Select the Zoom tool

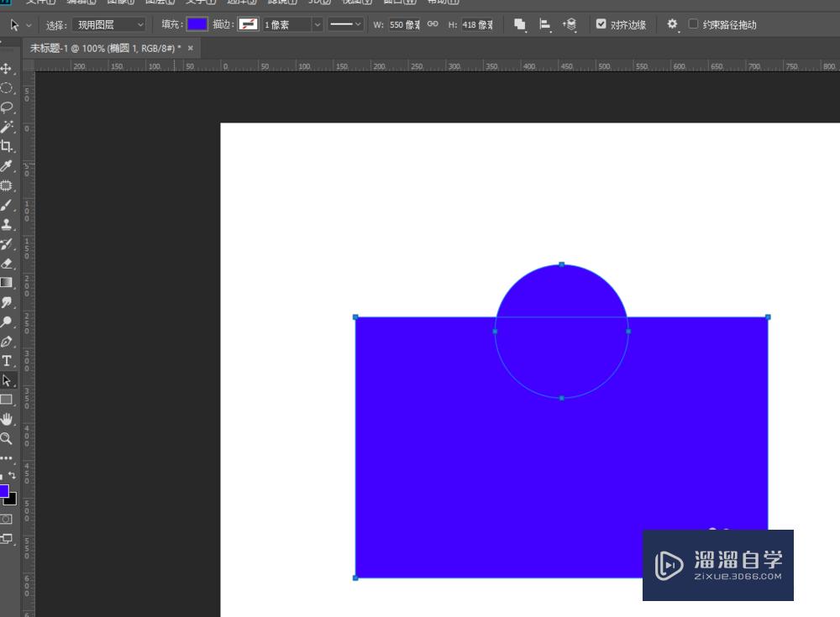coord(7,439)
